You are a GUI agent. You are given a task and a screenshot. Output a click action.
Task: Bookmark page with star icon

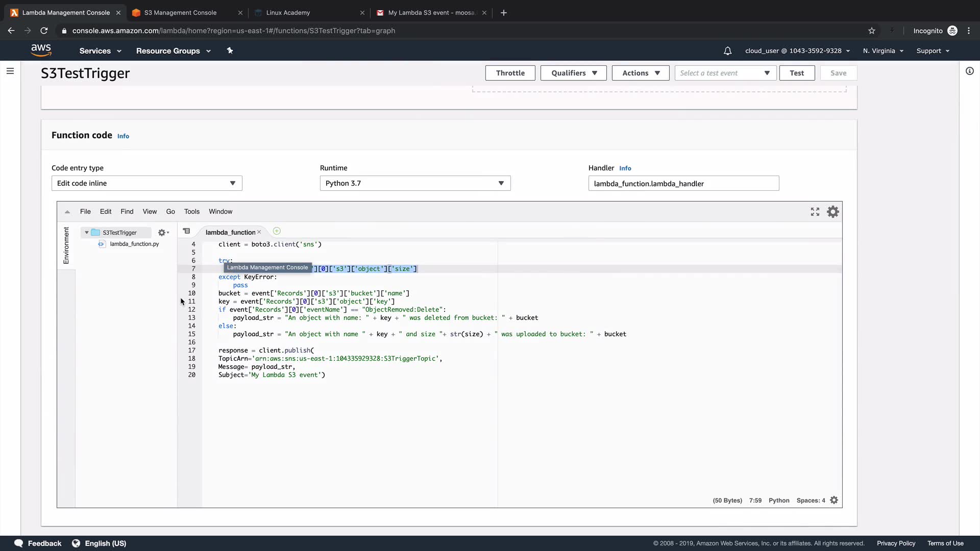click(872, 31)
